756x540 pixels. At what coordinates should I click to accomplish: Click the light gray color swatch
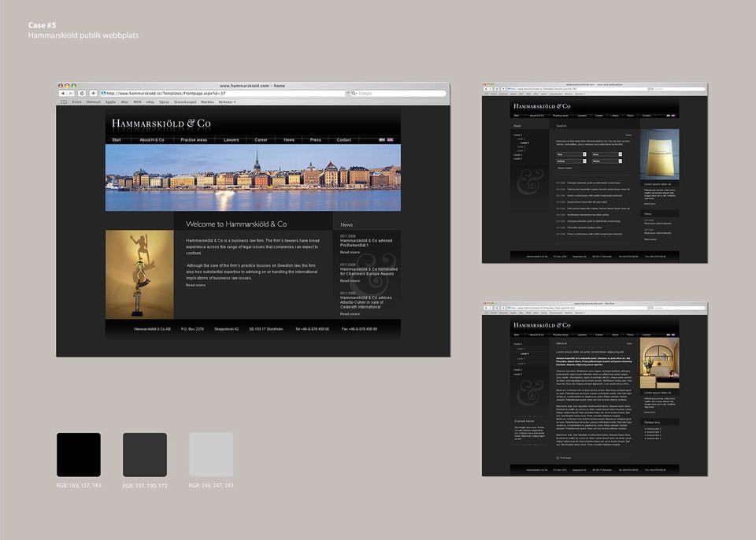tap(211, 455)
